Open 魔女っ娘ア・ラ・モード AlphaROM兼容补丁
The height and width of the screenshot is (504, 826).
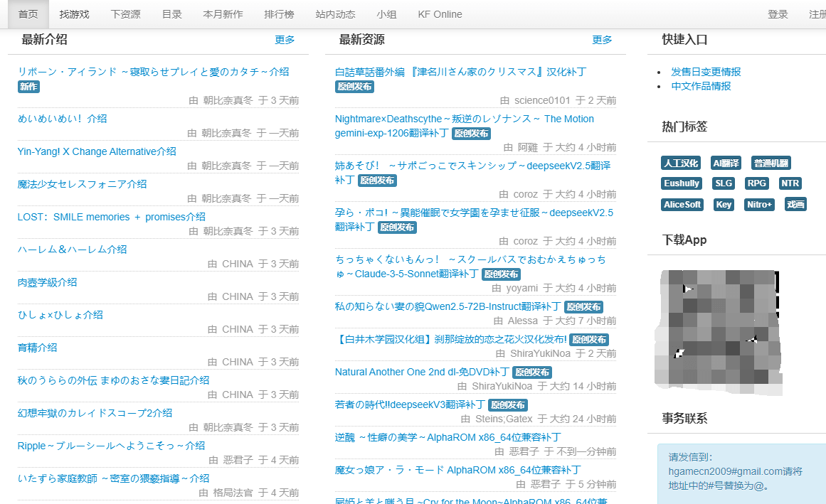pyautogui.click(x=457, y=470)
